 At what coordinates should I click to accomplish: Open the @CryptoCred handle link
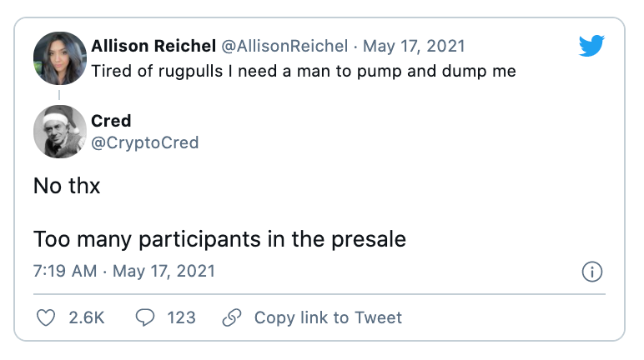[144, 142]
